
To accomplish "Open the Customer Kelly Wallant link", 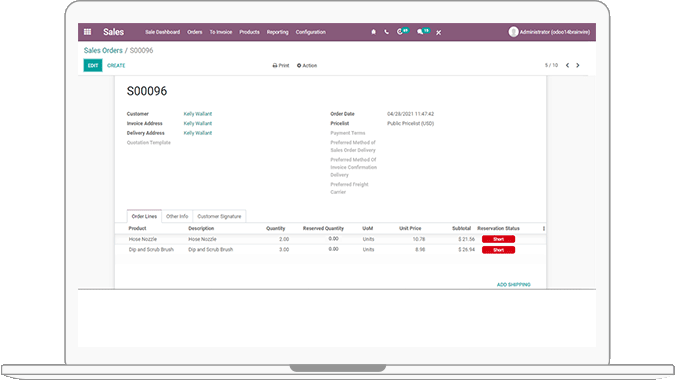I will (198, 114).
